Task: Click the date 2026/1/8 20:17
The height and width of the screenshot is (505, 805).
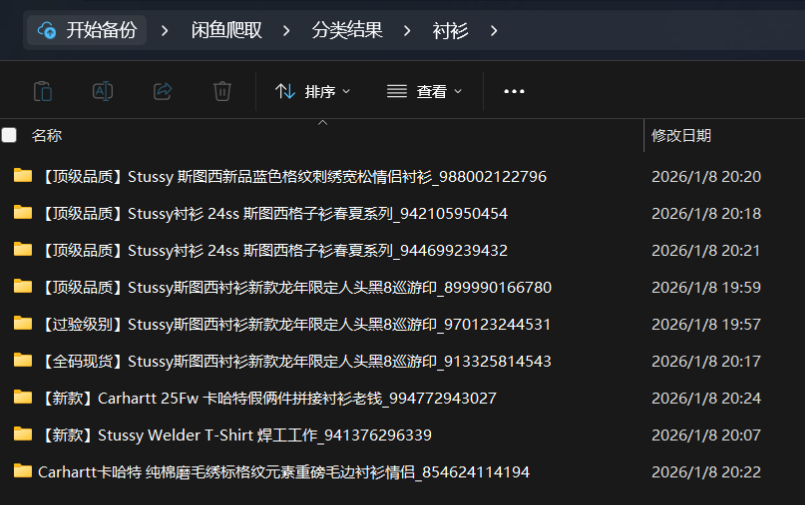Action: pyautogui.click(x=706, y=361)
